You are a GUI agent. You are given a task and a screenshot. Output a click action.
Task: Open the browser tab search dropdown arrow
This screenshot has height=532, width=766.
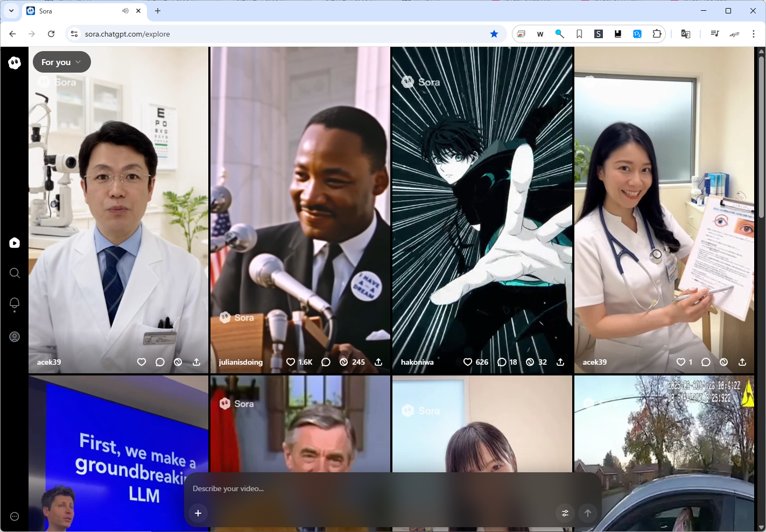coord(11,11)
